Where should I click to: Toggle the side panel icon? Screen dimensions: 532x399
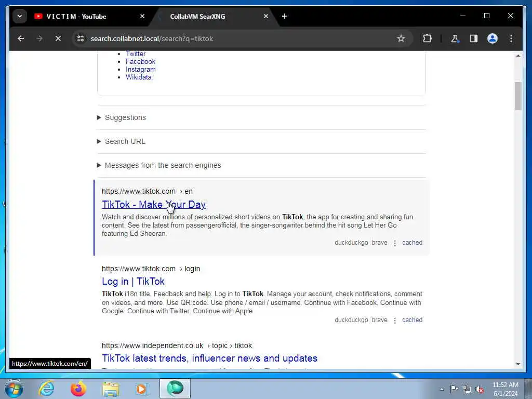pos(474,38)
